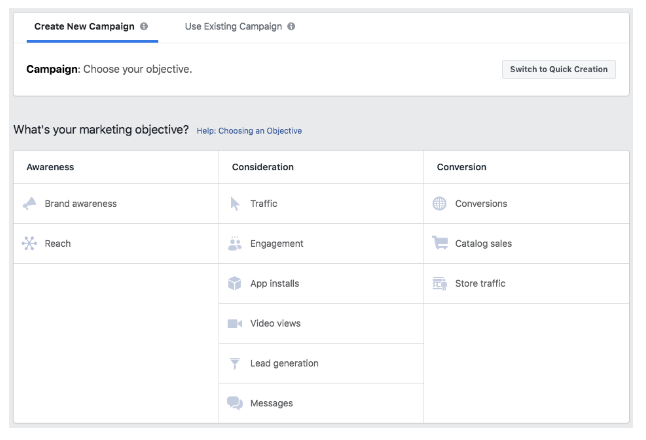
Task: Click the App installs box icon
Action: [x=235, y=284]
